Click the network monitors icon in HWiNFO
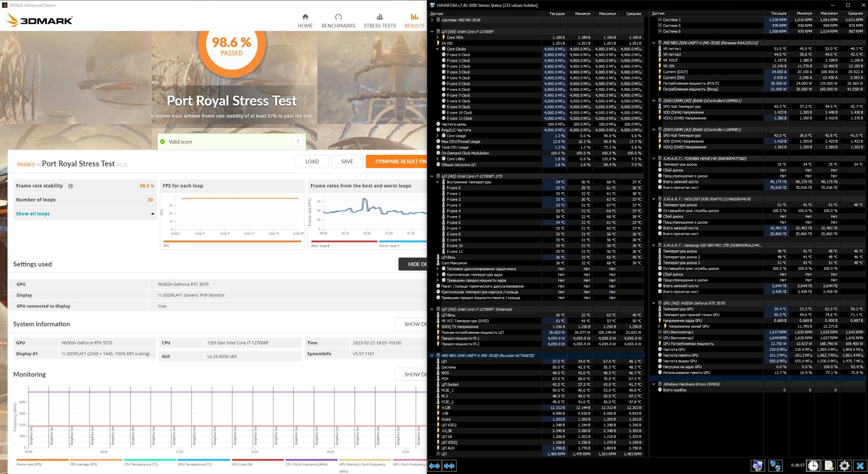 click(775, 466)
